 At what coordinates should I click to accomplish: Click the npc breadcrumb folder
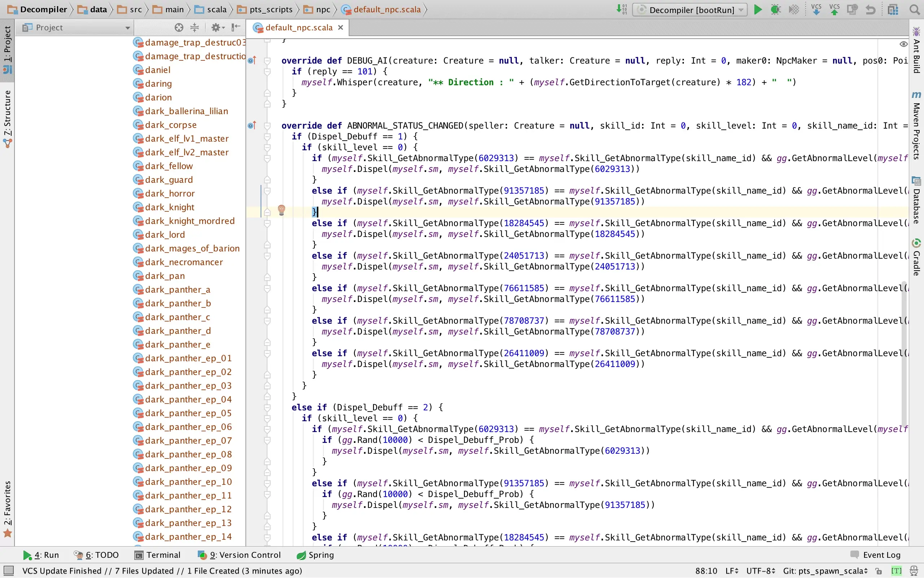pos(317,9)
